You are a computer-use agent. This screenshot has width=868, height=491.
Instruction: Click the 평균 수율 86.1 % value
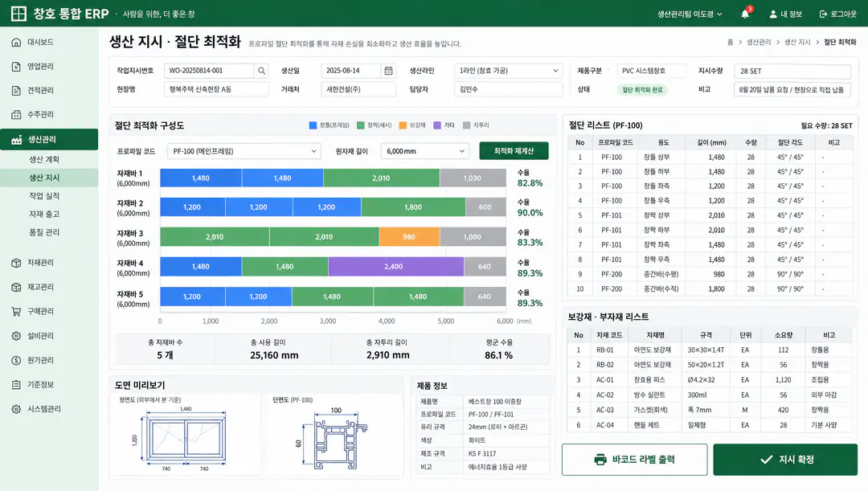pos(498,355)
